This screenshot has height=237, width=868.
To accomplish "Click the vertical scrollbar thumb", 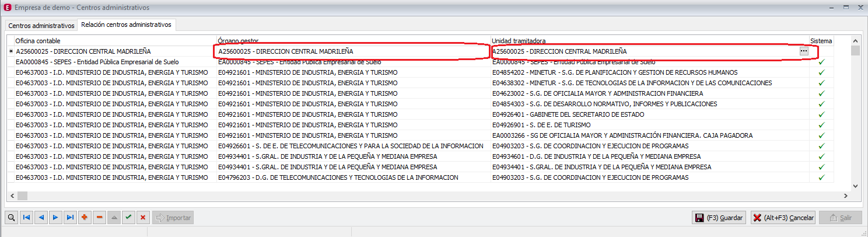I will pos(855,50).
